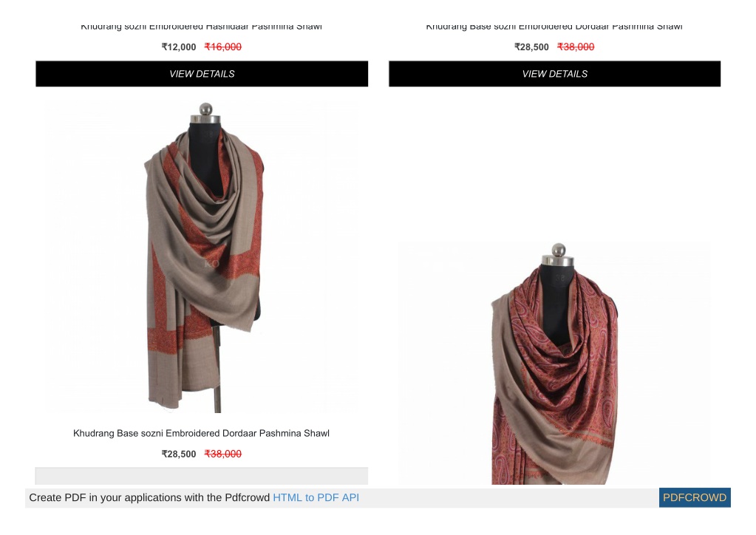Click the Create PDF in your applications text
756x535 pixels.
(149, 497)
